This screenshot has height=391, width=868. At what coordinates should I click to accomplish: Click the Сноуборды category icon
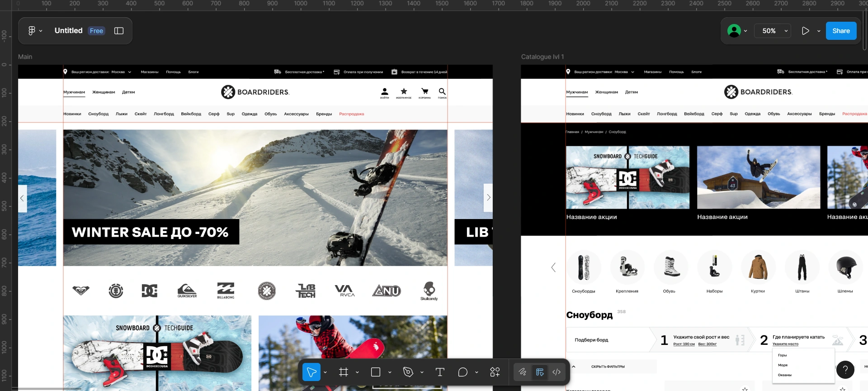pos(584,267)
